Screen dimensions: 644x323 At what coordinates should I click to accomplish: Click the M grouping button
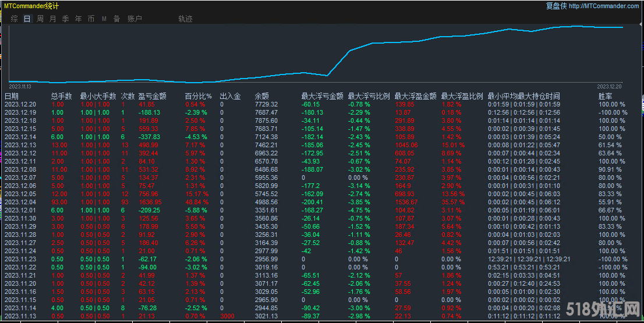click(x=104, y=19)
